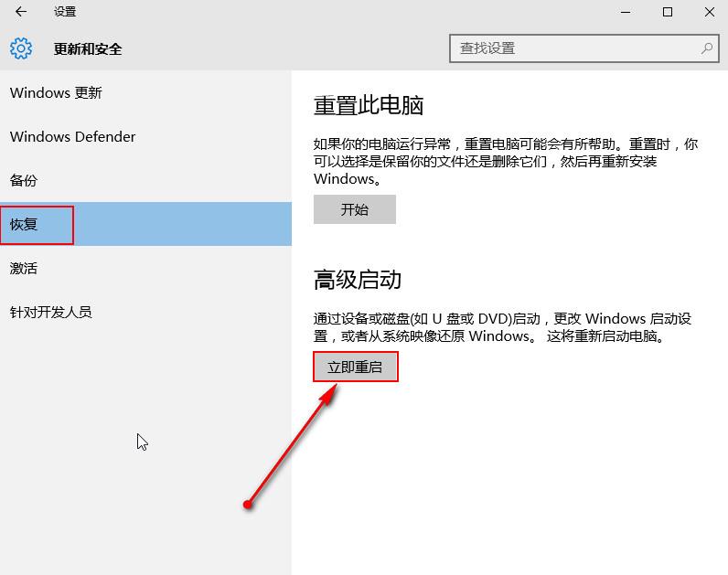Click the back arrow in title bar

(x=21, y=12)
